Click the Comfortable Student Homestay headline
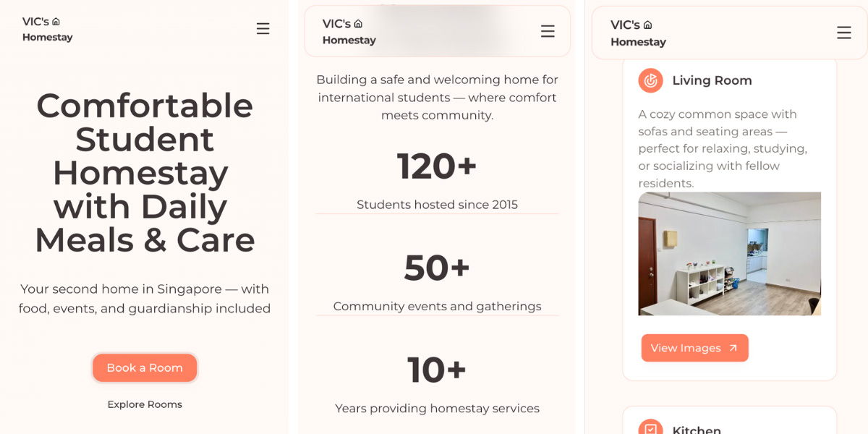This screenshot has width=868, height=434. point(145,173)
